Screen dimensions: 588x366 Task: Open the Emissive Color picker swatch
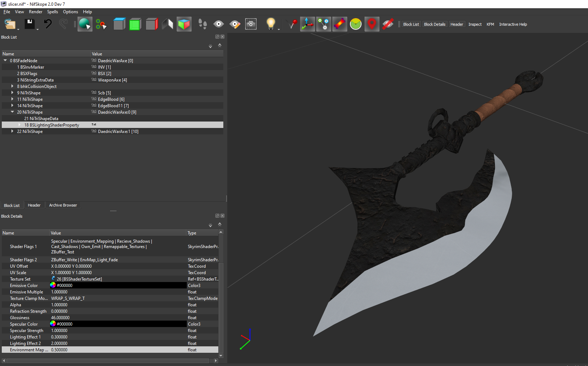tap(53, 285)
